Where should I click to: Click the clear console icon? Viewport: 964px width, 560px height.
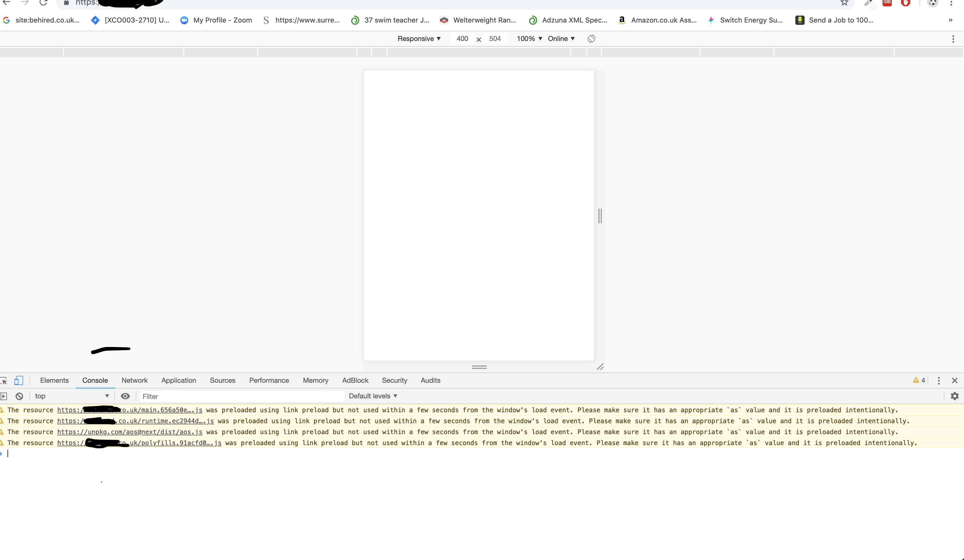(x=19, y=396)
